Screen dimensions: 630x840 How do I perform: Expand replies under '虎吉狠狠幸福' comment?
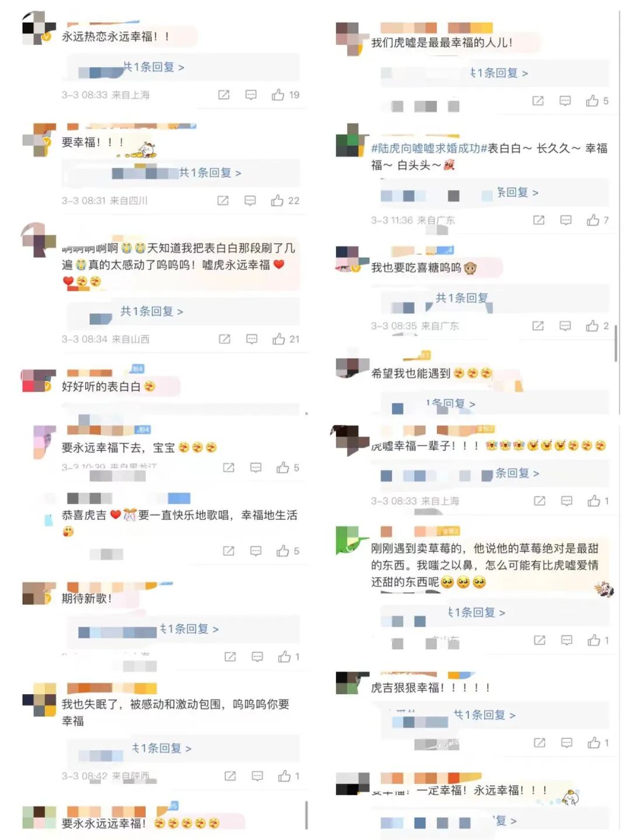pos(485,715)
